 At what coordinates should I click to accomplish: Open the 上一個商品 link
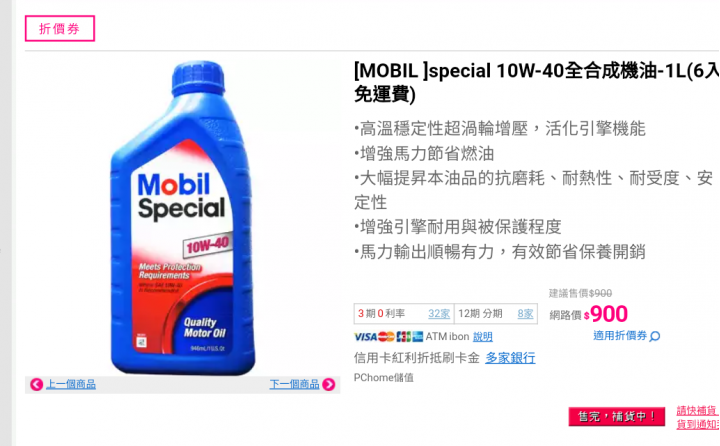pos(71,384)
